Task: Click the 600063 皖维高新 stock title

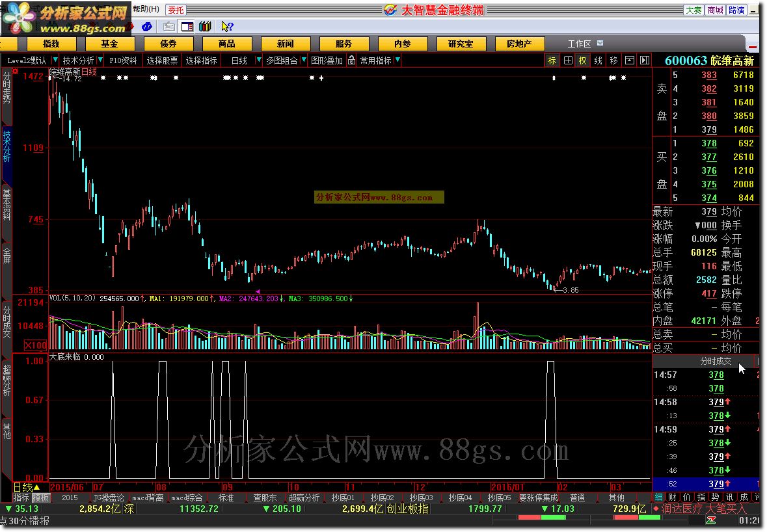Action: point(709,60)
